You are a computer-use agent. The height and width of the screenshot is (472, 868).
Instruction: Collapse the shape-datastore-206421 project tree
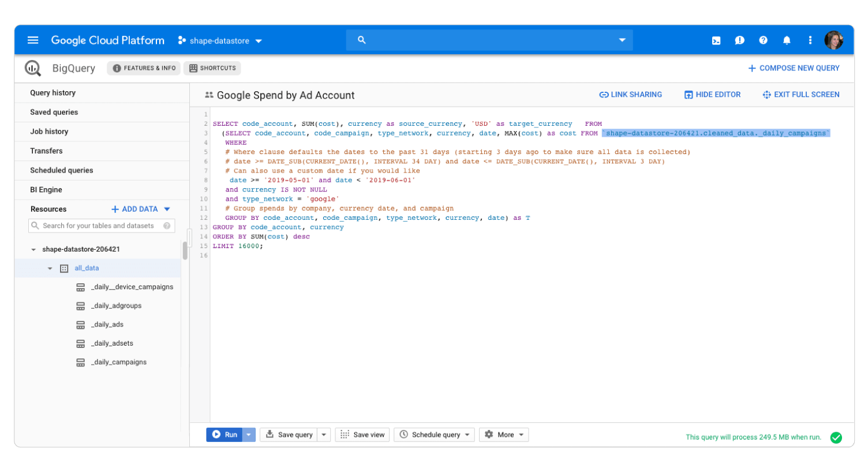click(x=33, y=249)
